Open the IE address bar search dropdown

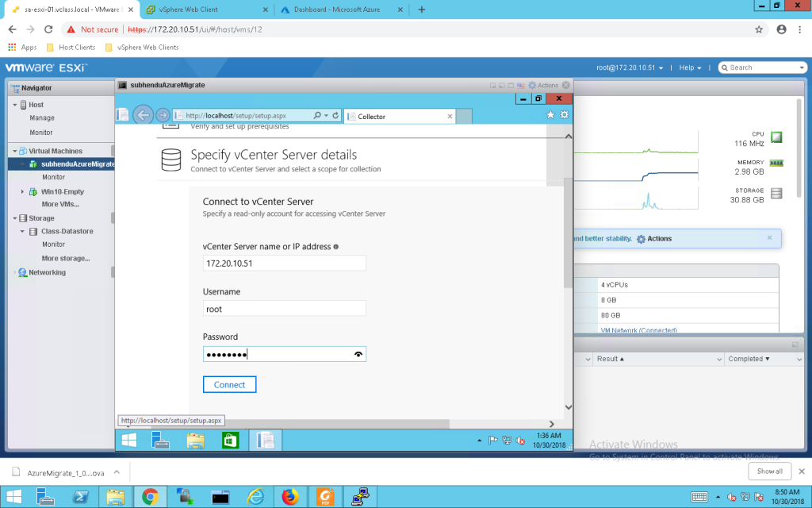(326, 116)
